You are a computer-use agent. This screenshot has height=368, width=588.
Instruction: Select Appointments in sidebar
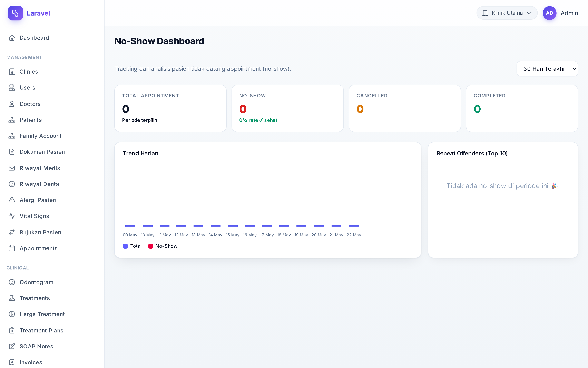52,248
